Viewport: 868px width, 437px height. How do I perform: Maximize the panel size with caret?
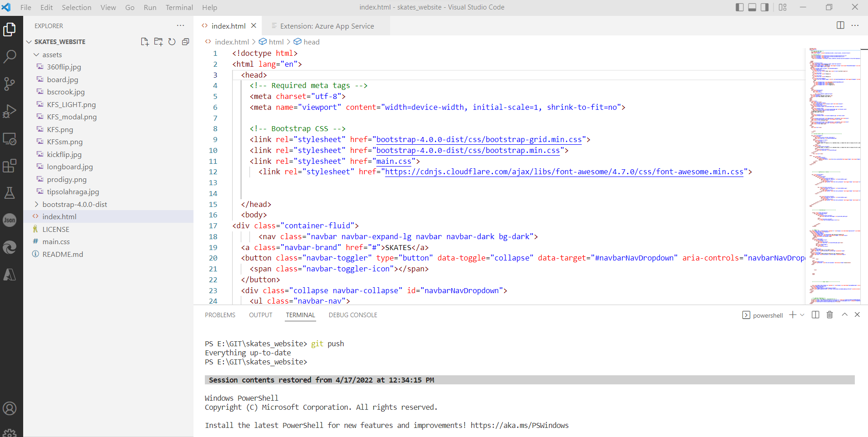845,314
